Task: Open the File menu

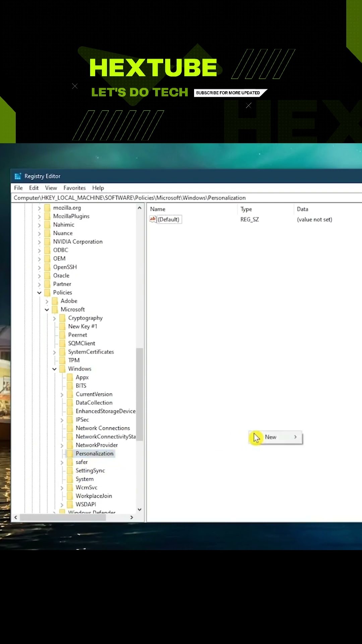Action: pos(18,188)
